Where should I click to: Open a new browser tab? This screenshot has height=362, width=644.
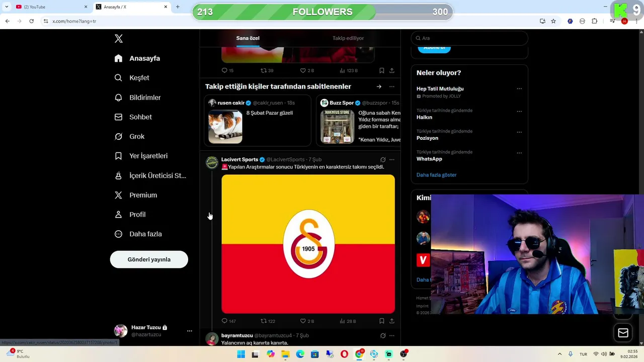pos(178,7)
